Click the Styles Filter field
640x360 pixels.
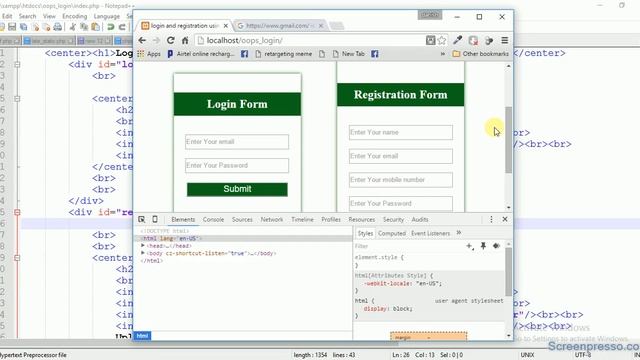click(x=408, y=246)
